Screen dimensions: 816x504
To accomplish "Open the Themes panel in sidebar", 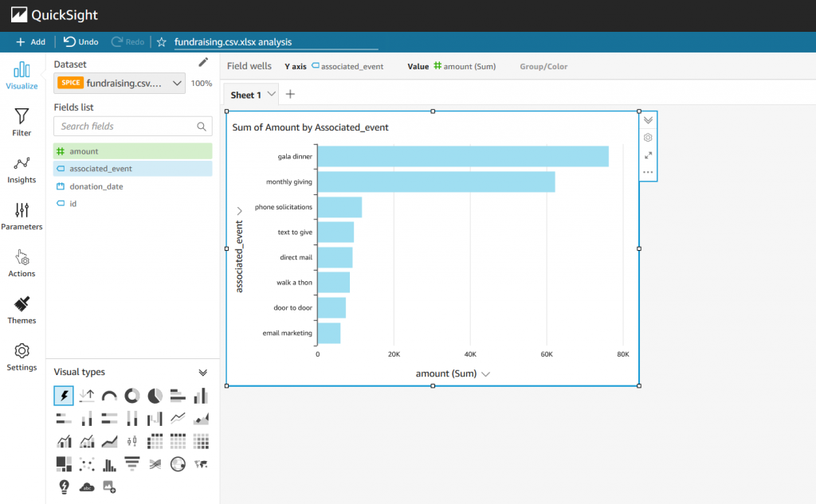I will click(22, 310).
